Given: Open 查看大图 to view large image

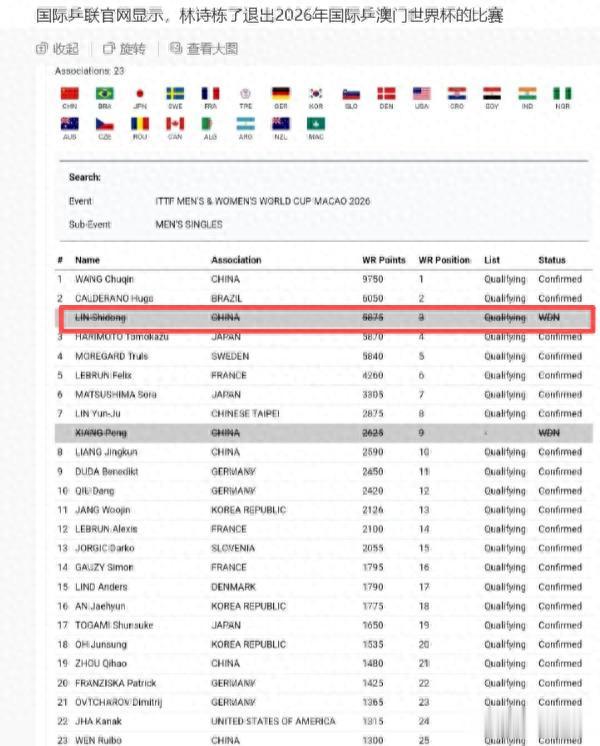Looking at the screenshot, I should [x=204, y=48].
